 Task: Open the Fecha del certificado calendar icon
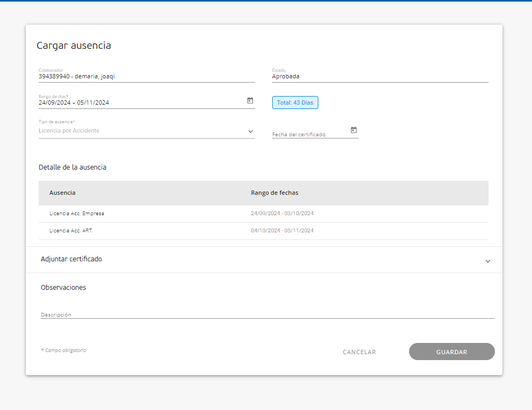(353, 130)
